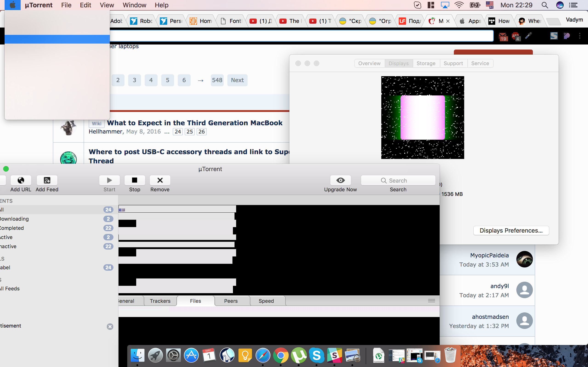Image resolution: width=588 pixels, height=367 pixels.
Task: Switch to the Trackers tab
Action: click(x=160, y=301)
